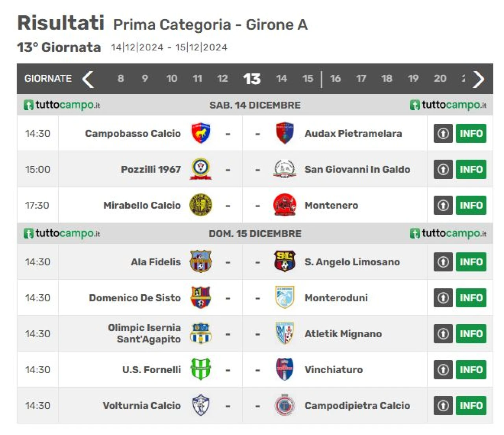Image resolution: width=504 pixels, height=435 pixels.
Task: Open the Monteroduni team name link
Action: pyautogui.click(x=336, y=298)
